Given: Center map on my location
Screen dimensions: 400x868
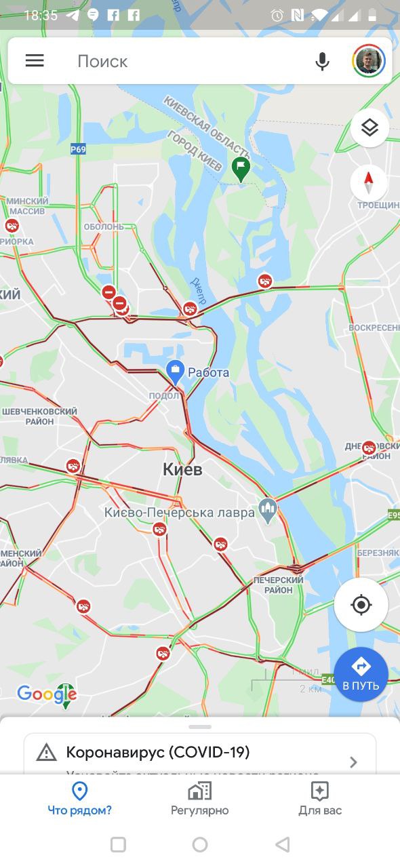Looking at the screenshot, I should tap(361, 604).
